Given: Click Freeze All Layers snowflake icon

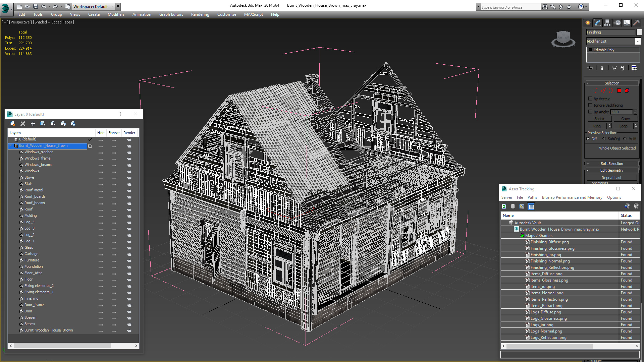Looking at the screenshot, I should [73, 124].
